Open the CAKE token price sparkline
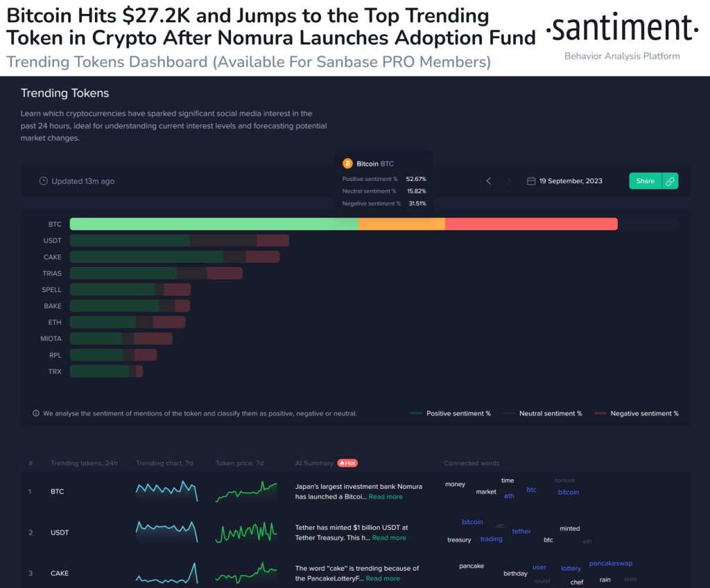Screen dimensions: 710x588 pos(246,573)
